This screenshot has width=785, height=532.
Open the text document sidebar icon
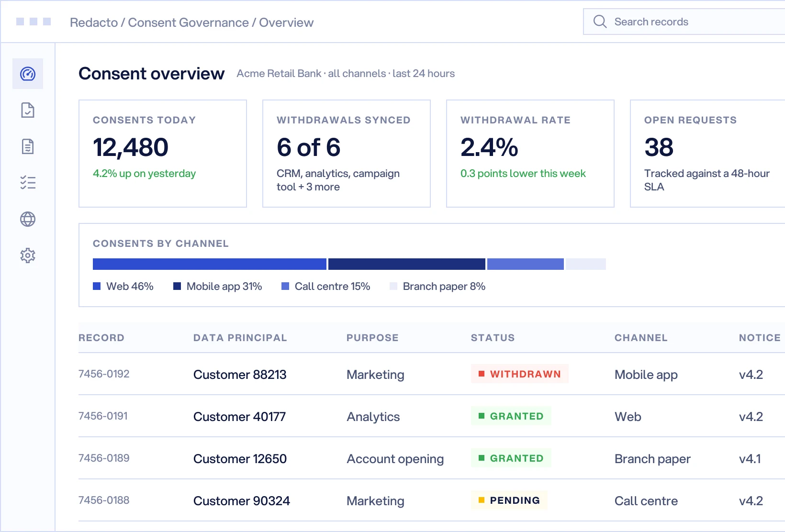28,146
